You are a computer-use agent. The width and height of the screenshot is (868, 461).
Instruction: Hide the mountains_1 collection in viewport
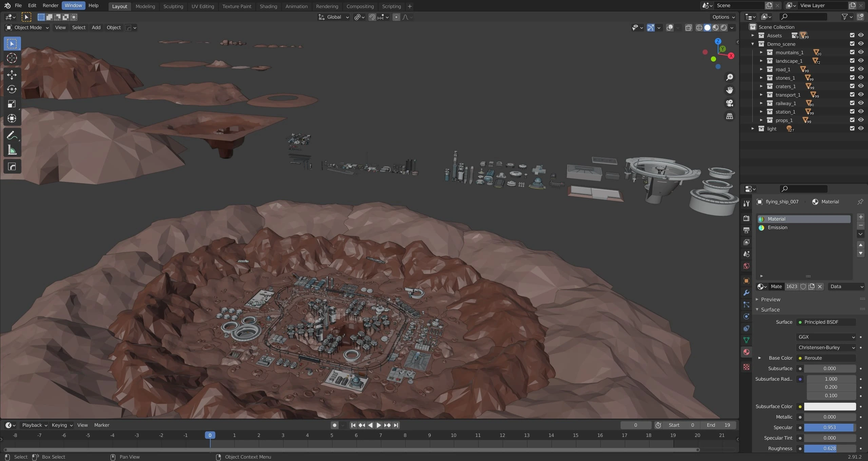(861, 52)
